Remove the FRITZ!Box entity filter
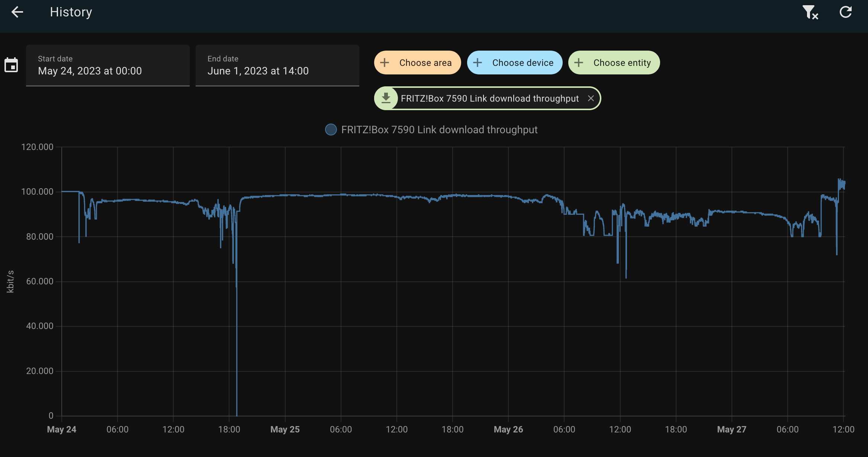This screenshot has height=457, width=868. [591, 98]
